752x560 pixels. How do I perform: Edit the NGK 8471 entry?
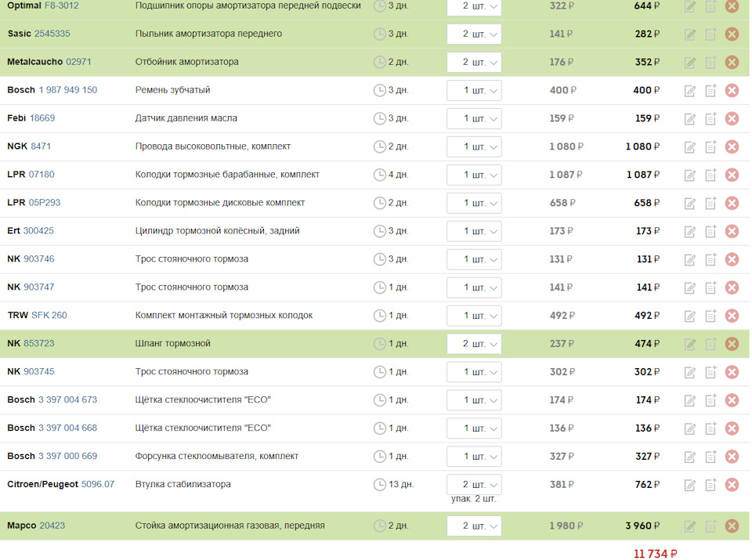pyautogui.click(x=689, y=147)
